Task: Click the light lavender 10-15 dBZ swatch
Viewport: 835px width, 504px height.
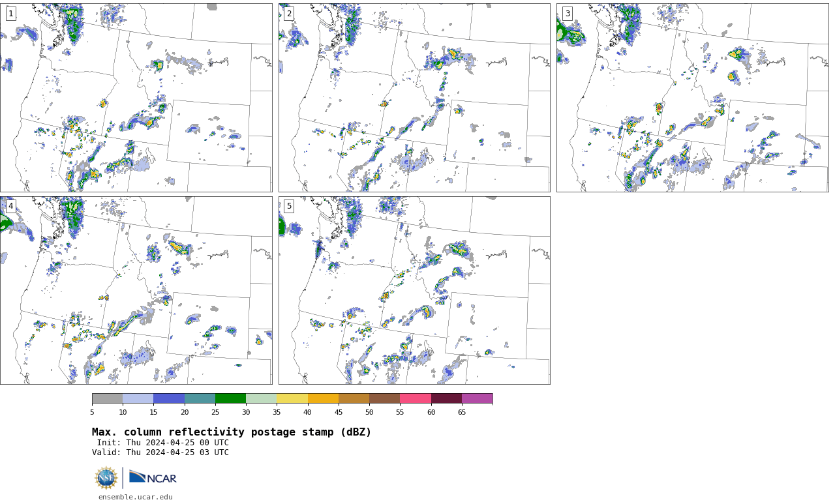Action: [x=138, y=398]
